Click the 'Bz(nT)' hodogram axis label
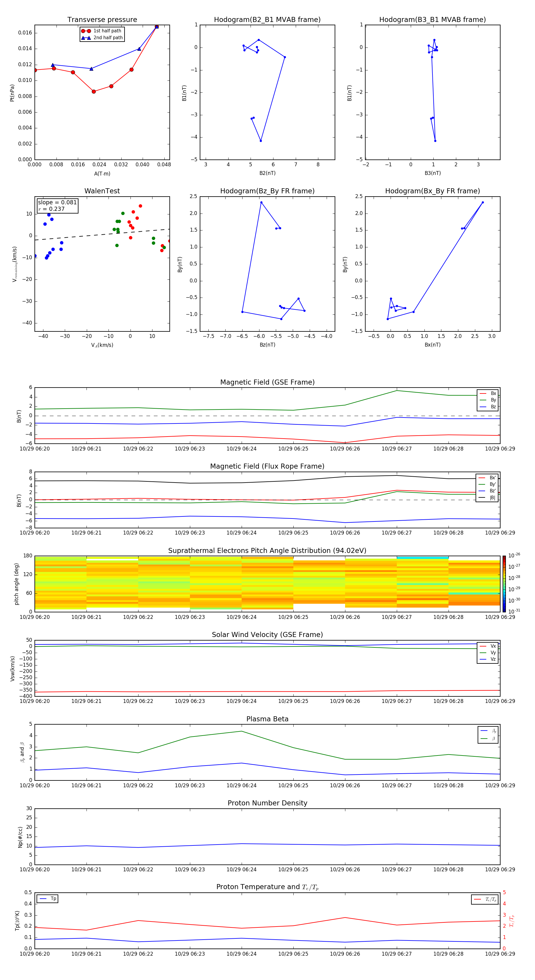This screenshot has width=535, height=980. coord(267,345)
